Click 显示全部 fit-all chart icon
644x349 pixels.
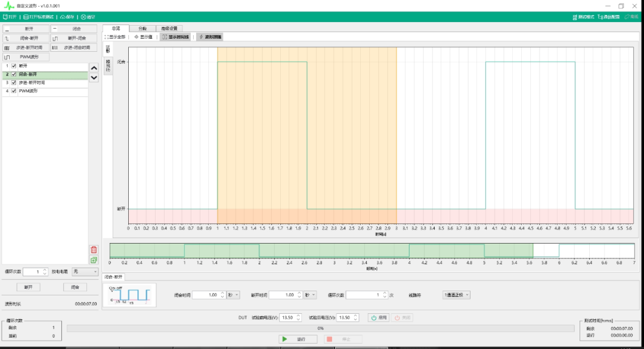click(115, 37)
